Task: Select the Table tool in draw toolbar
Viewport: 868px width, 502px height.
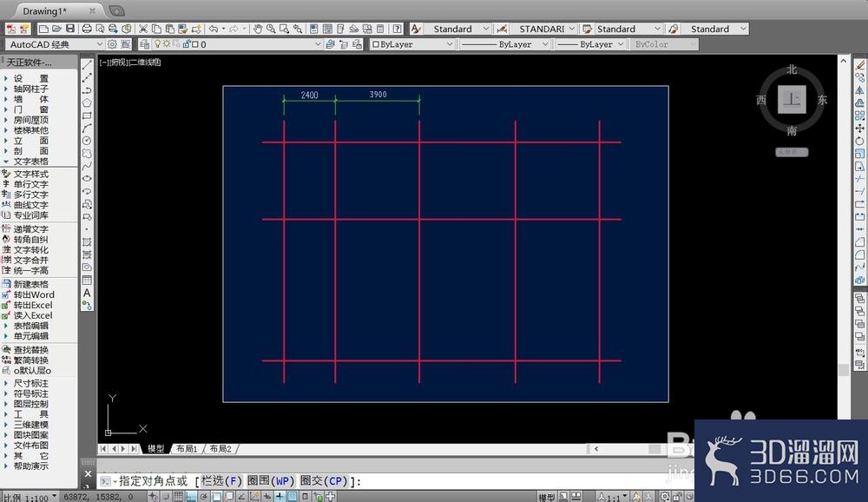Action: 87,281
